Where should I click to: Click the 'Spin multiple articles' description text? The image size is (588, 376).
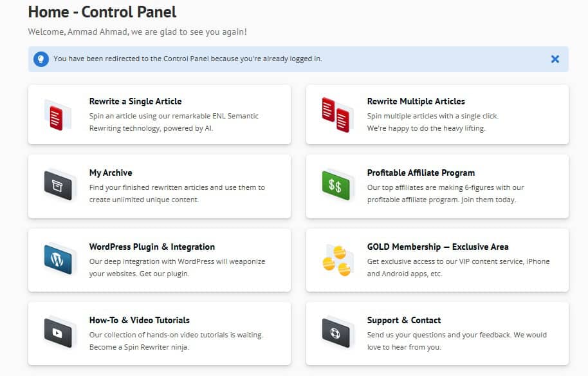[432, 116]
